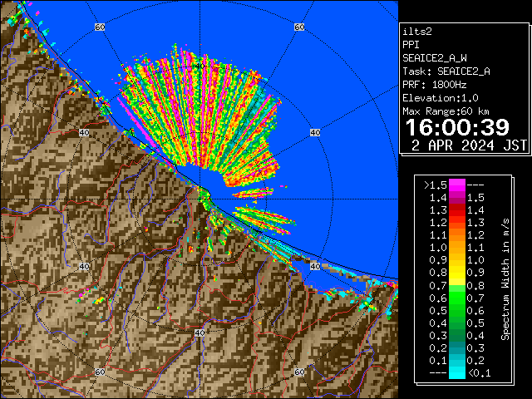Pick the red 1.3–1.4 legend swatch
The height and width of the screenshot is (399, 532).
coord(457,210)
